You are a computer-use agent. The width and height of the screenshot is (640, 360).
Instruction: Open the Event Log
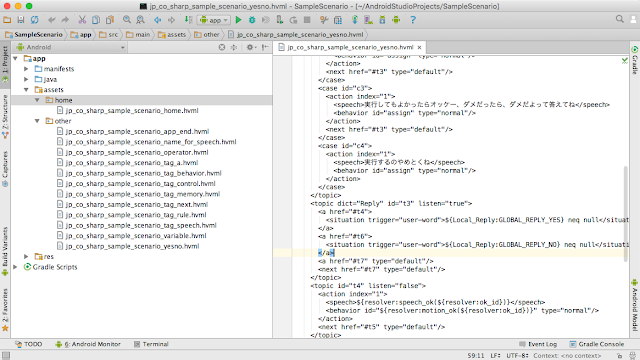click(x=538, y=344)
